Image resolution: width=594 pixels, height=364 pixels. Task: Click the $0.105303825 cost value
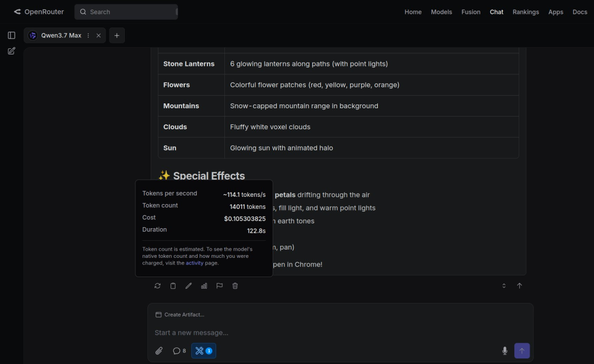click(x=245, y=219)
